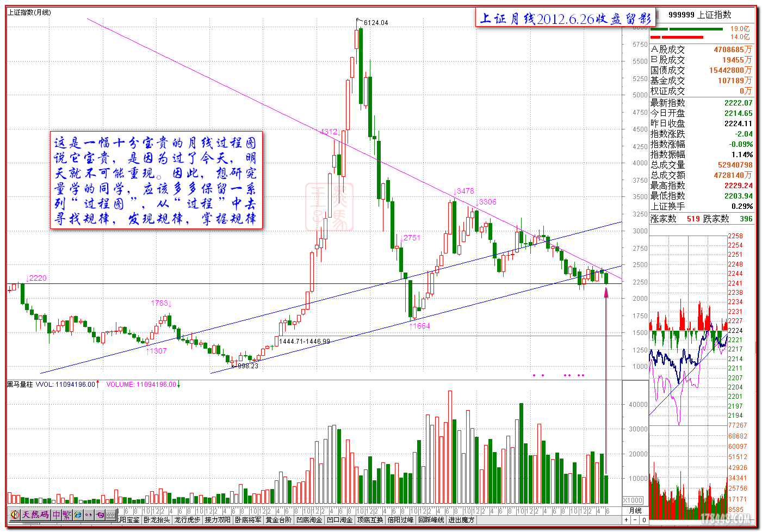Click the 最新指数 value 2222.07
The width and height of the screenshot is (762, 532).
738,103
